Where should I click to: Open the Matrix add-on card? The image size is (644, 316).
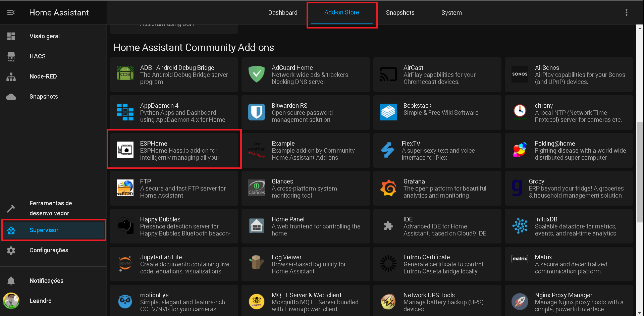pyautogui.click(x=569, y=264)
